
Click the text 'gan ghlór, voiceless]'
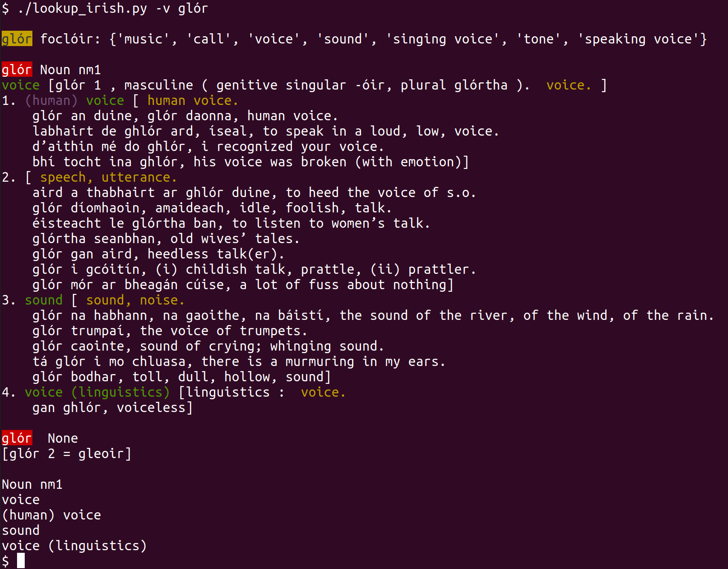click(x=113, y=407)
